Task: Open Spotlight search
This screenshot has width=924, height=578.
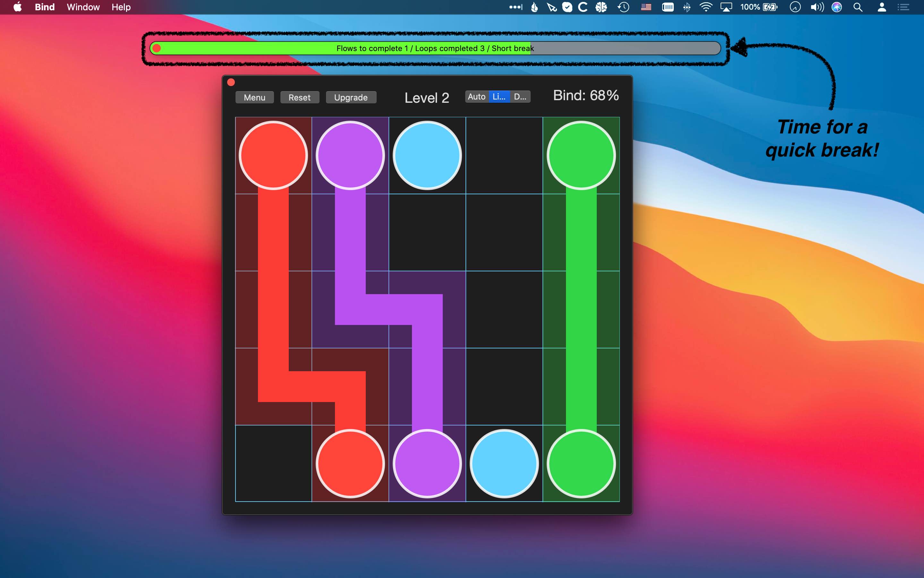Action: [858, 7]
